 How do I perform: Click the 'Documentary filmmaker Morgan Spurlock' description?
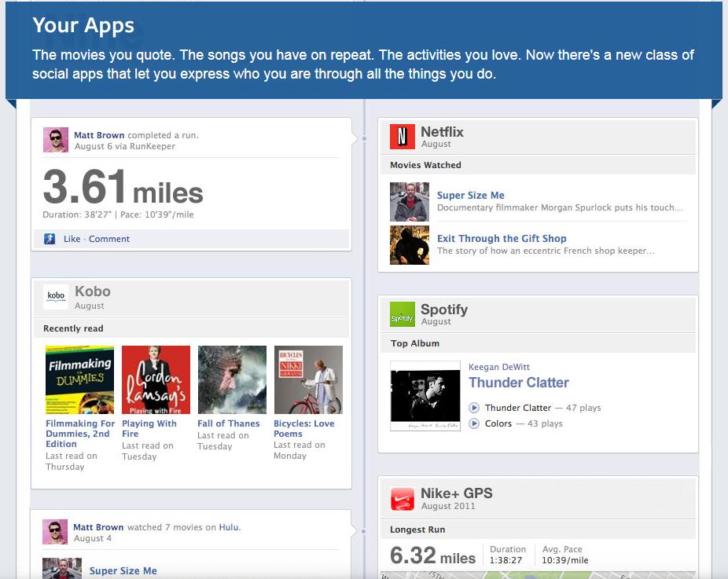560,207
